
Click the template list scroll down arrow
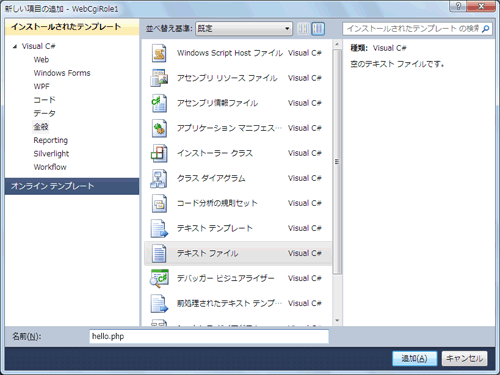click(x=337, y=321)
